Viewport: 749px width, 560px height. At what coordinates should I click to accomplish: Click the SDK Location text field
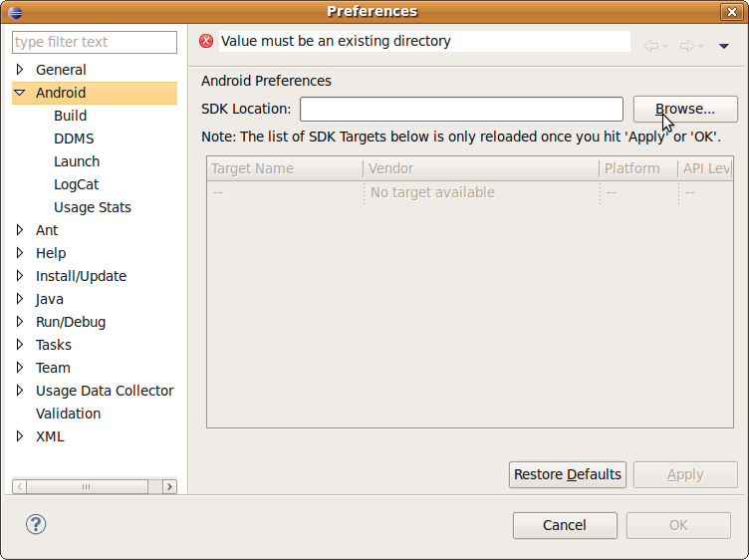pyautogui.click(x=461, y=109)
